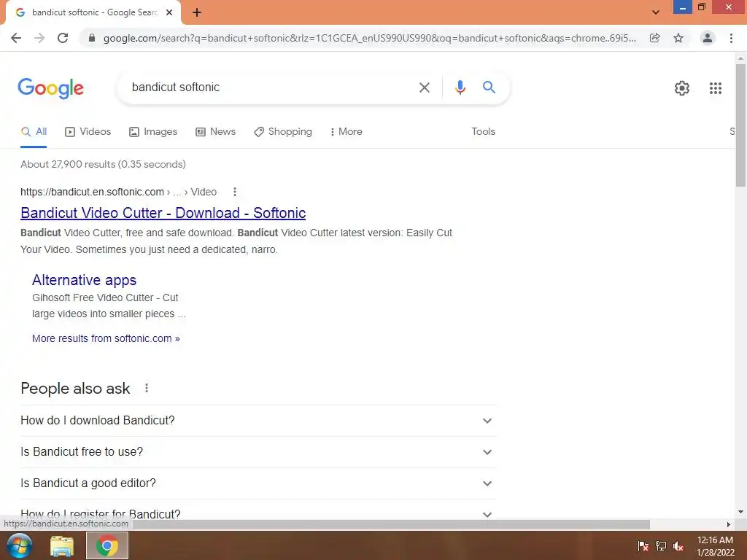Submit search with magnifier icon
This screenshot has width=747, height=560.
(x=489, y=87)
